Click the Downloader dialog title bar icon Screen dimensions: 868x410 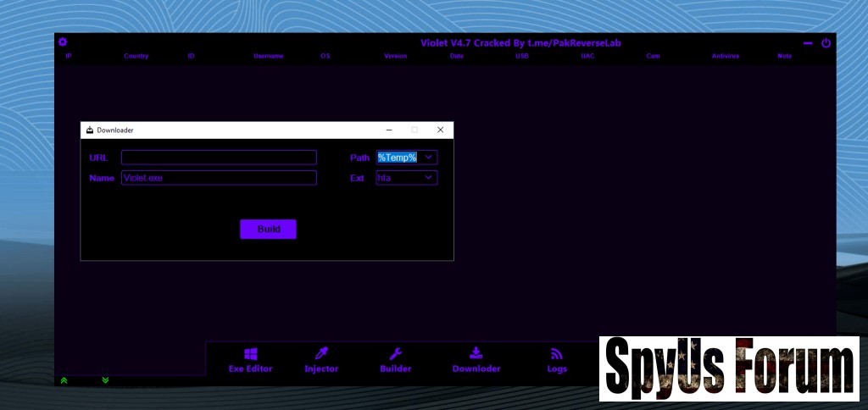coord(90,130)
